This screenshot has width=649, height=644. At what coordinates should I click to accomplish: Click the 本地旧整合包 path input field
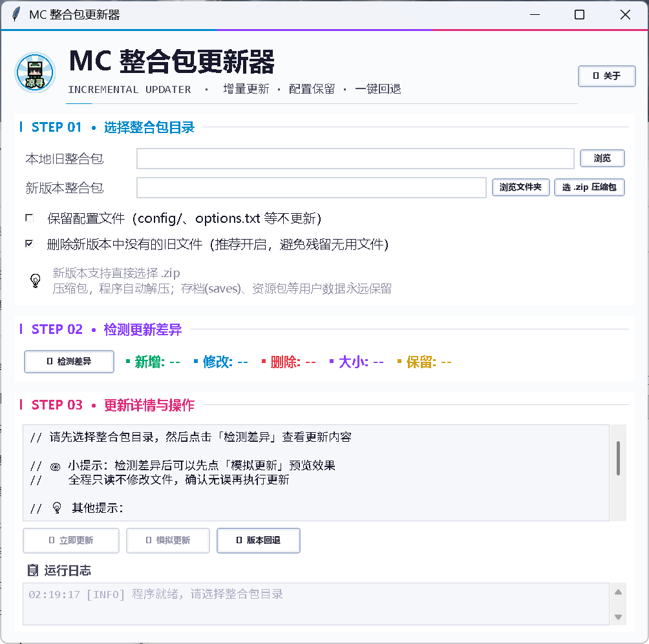[355, 158]
